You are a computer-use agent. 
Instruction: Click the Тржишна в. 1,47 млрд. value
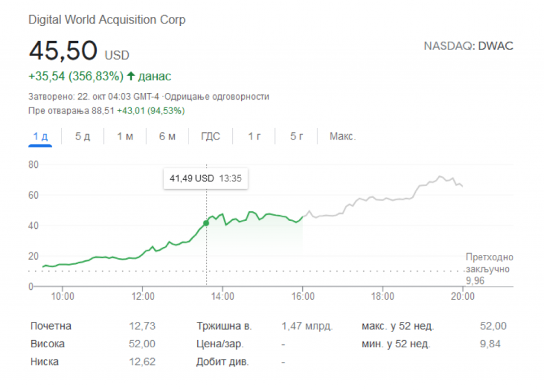click(x=307, y=326)
